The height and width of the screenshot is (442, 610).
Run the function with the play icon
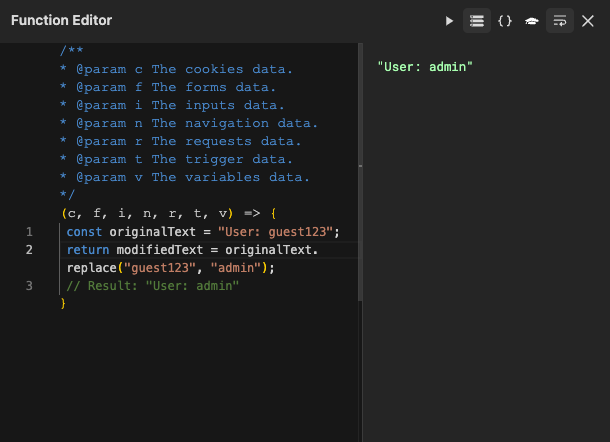coord(449,21)
